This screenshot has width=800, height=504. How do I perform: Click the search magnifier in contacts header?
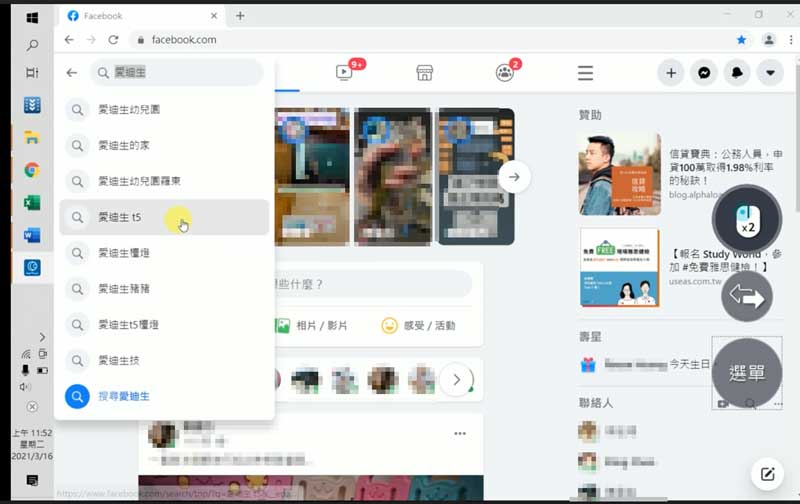click(749, 404)
